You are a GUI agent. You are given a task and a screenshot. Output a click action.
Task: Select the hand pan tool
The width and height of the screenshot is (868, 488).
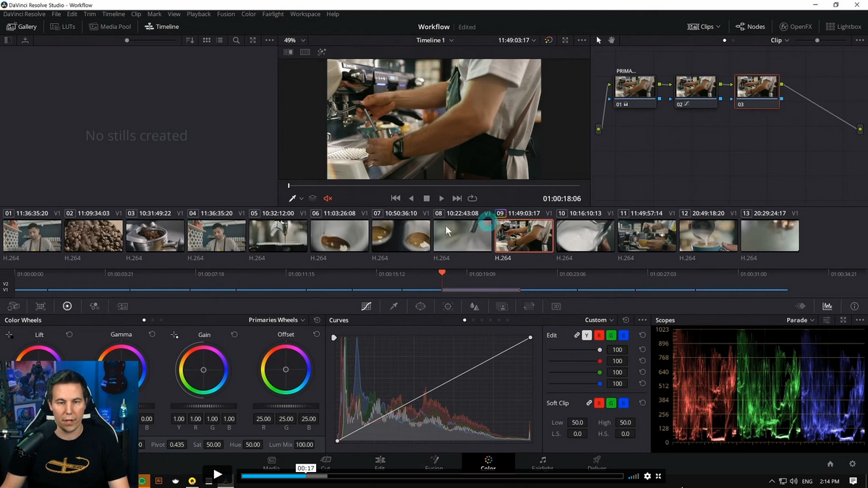pos(611,40)
